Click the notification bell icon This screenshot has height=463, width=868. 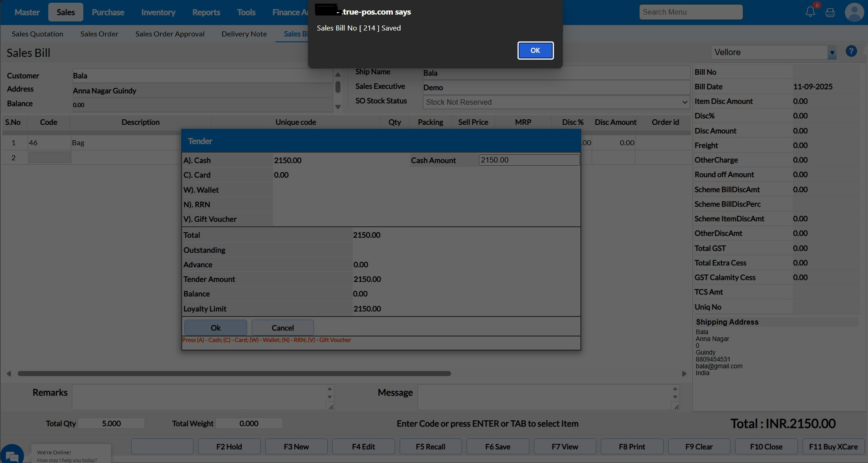tap(810, 12)
